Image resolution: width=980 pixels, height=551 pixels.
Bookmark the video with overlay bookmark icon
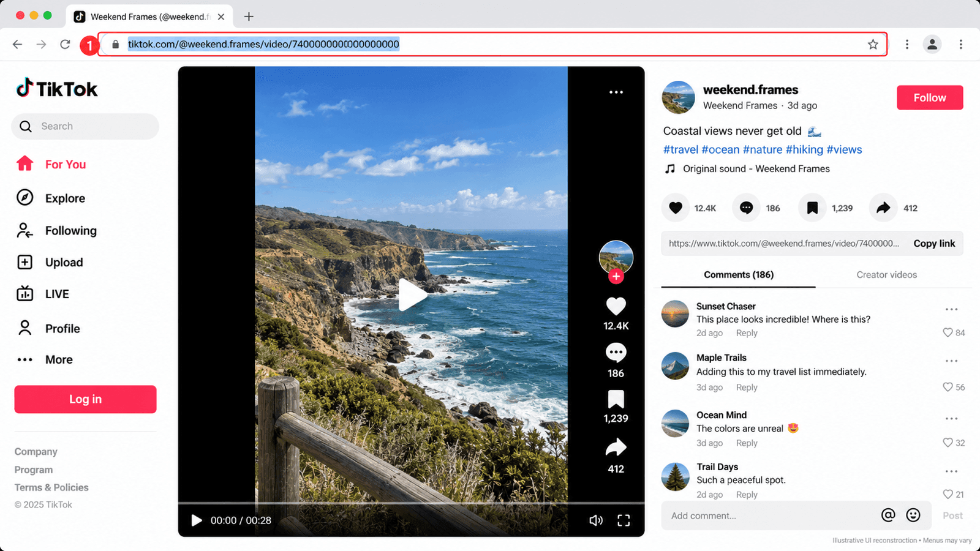pyautogui.click(x=616, y=399)
